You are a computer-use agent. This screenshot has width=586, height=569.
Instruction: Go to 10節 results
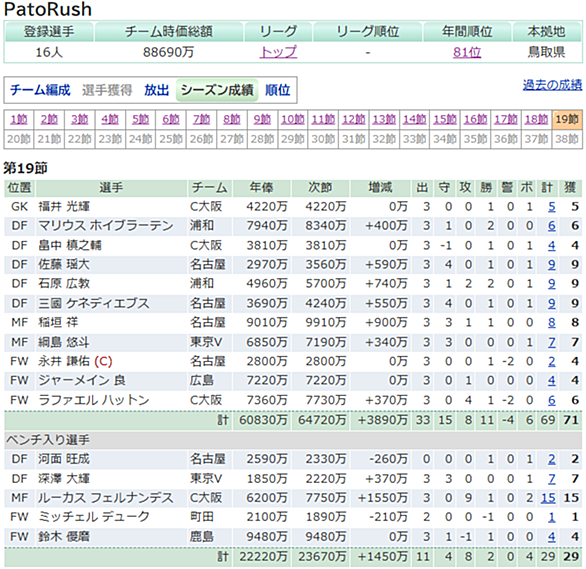(293, 120)
